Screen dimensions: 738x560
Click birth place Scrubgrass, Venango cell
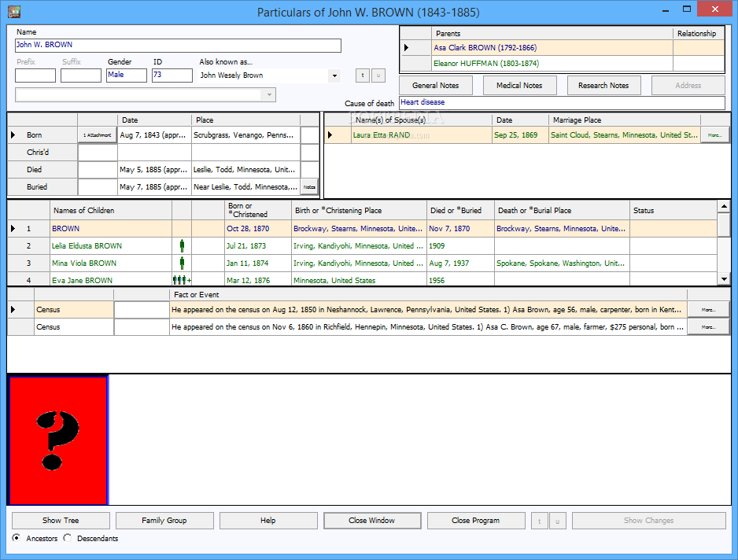(245, 135)
